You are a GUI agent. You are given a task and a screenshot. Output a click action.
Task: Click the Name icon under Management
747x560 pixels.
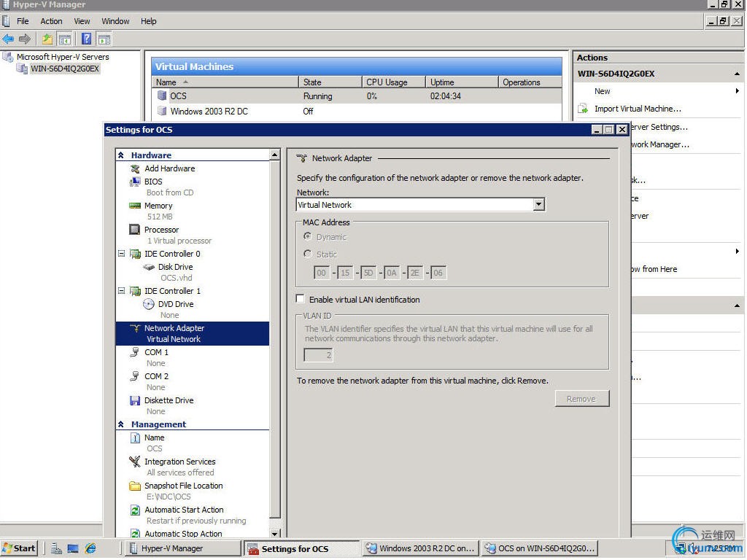click(135, 437)
